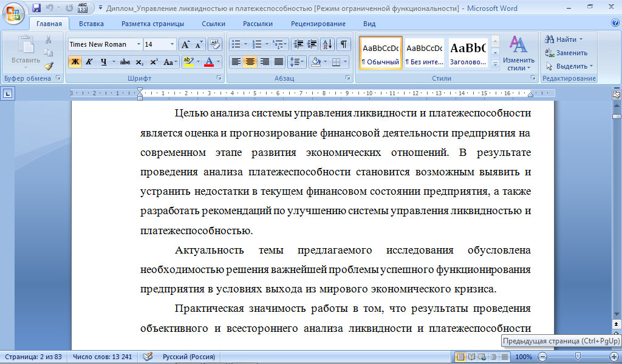Viewport: 622px width, 364px height.
Task: Activate the Format Painter brush
Action: (49, 66)
